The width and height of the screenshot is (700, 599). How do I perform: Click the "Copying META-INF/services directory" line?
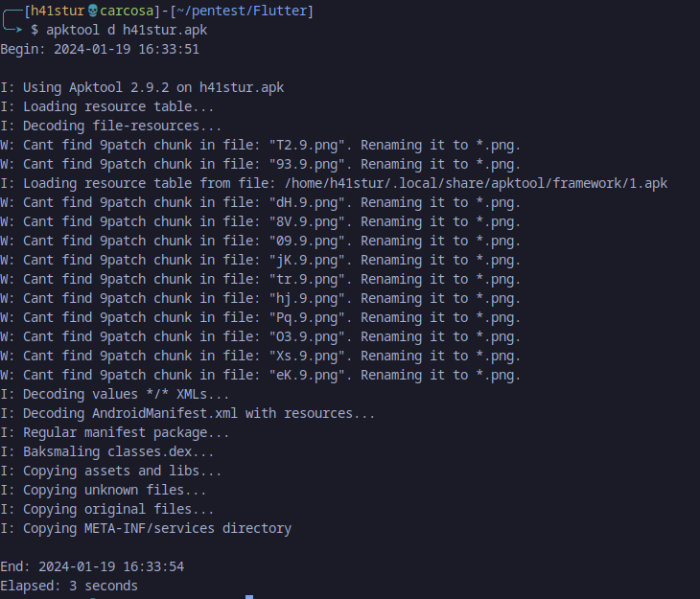(146, 528)
